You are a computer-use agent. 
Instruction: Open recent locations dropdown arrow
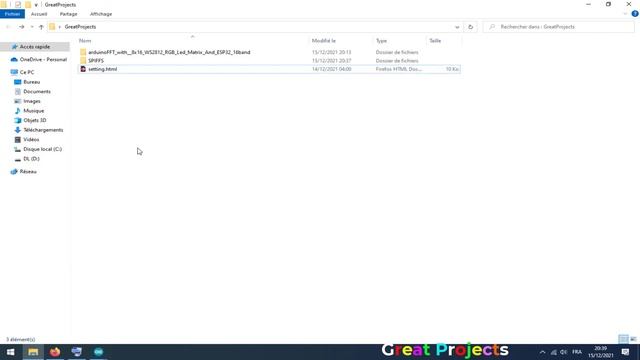[x=32, y=27]
